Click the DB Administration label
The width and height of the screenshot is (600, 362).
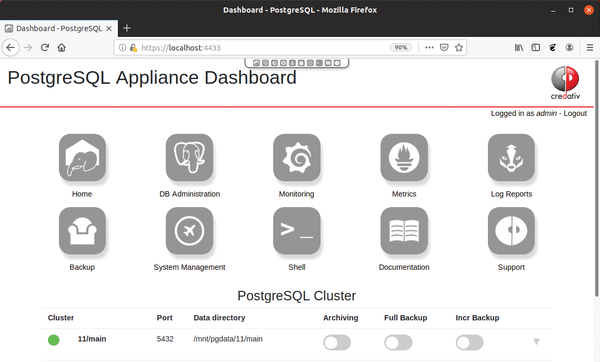click(x=190, y=194)
